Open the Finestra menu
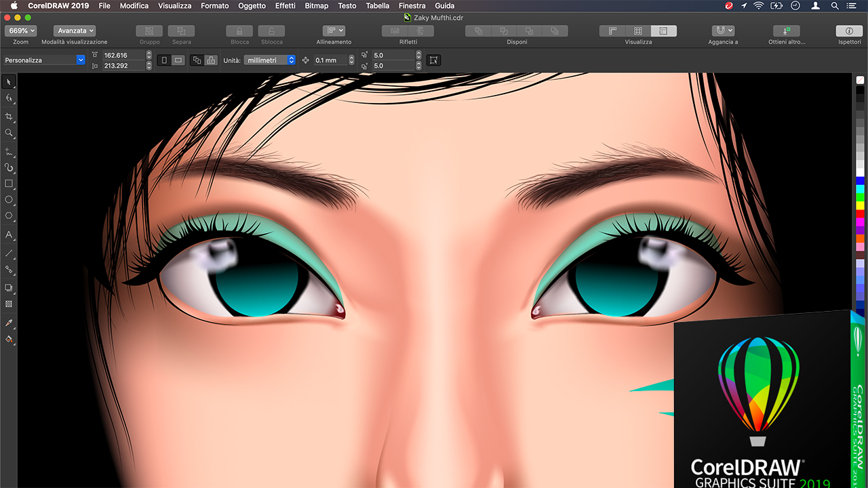The width and height of the screenshot is (868, 488). [412, 5]
